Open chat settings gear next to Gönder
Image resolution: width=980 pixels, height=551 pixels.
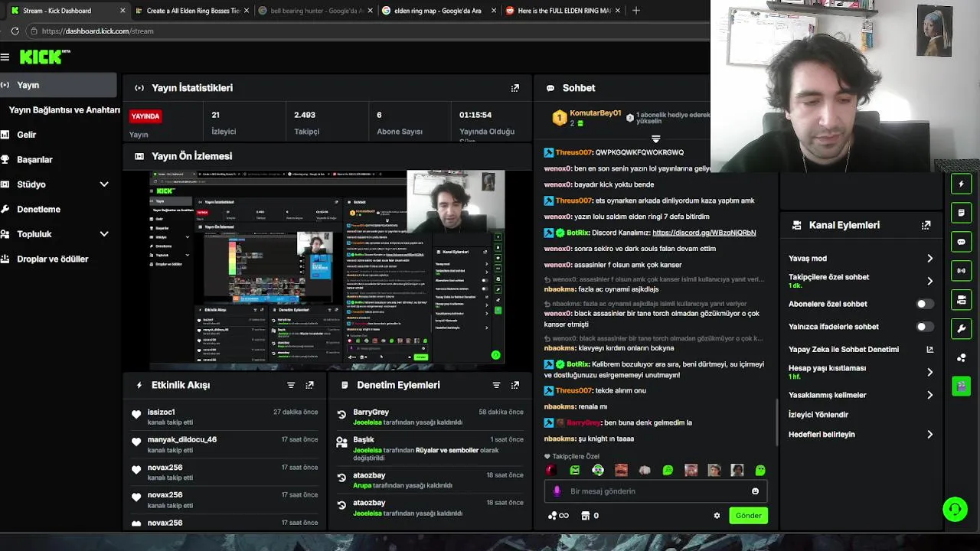[717, 516]
